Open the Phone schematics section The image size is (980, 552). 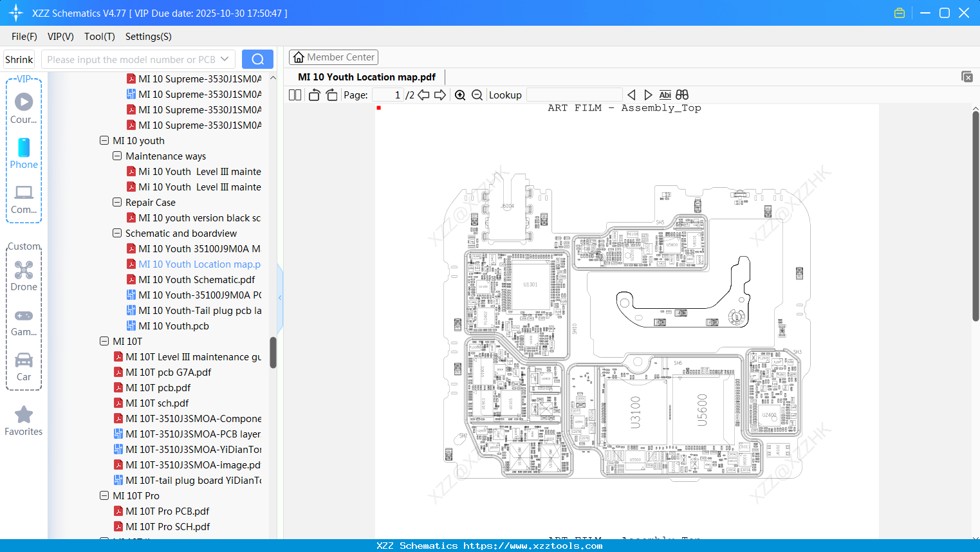pos(23,154)
